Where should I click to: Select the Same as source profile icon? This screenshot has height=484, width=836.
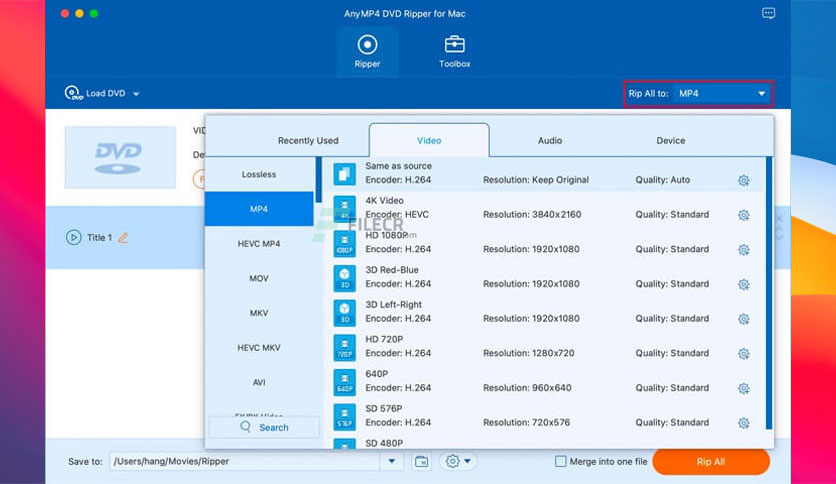pos(344,174)
